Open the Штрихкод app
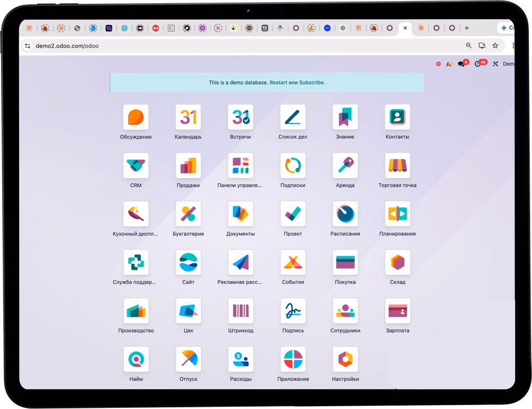Viewport: 532px width, 409px height. tap(241, 311)
